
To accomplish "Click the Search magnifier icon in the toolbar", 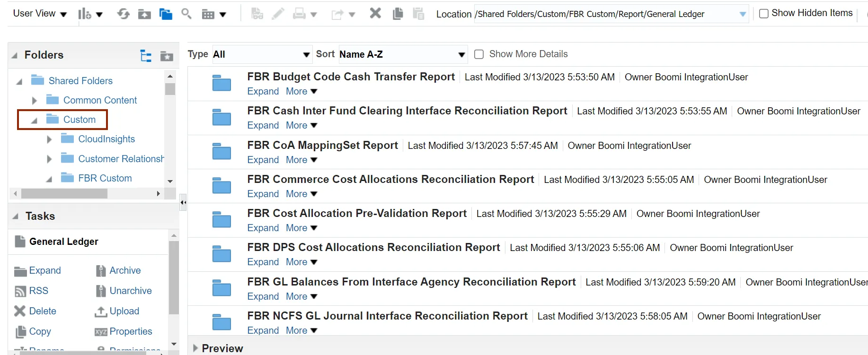I will tap(186, 14).
